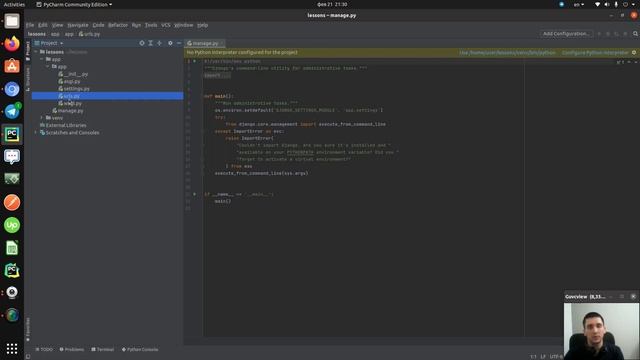The width and height of the screenshot is (640, 360).
Task: Expand Scratches and Consoles node
Action: 36,133
